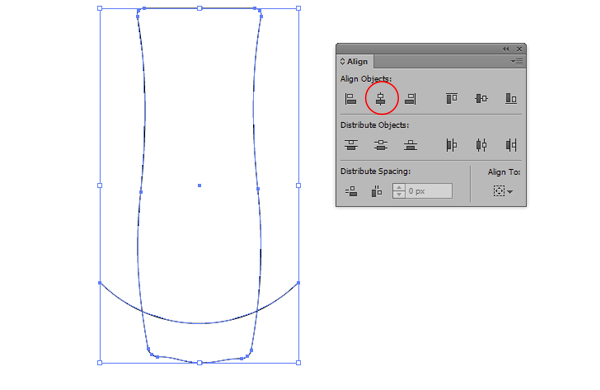Collapse Align panel with double-arrow icon
The width and height of the screenshot is (600, 390).
506,49
